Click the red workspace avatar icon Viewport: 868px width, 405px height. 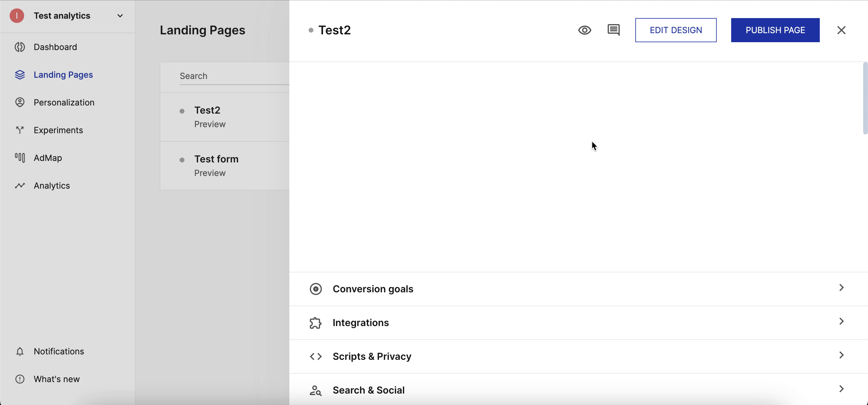coord(17,16)
